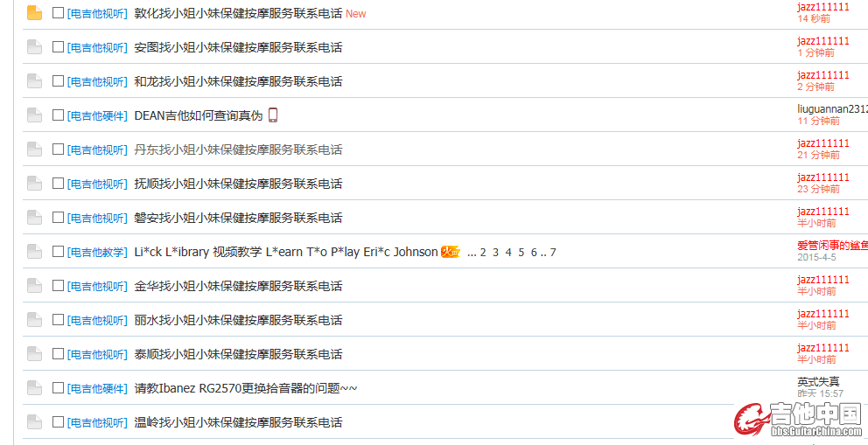Click thread icon beside DEAN吉他如何查询真伪
The height and width of the screenshot is (445, 868).
(x=34, y=115)
